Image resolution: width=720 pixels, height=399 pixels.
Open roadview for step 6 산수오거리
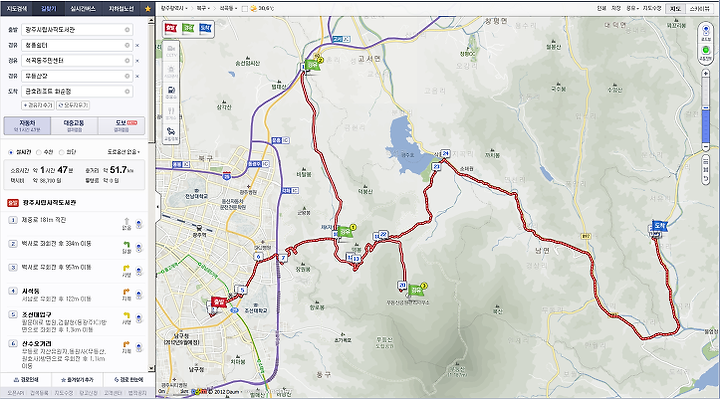[139, 348]
